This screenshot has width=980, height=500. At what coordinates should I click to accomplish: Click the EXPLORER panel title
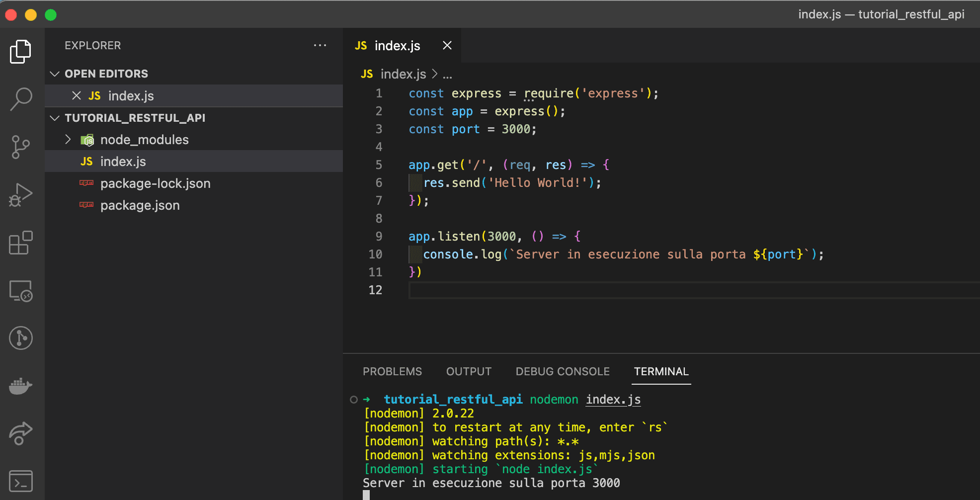click(x=93, y=45)
